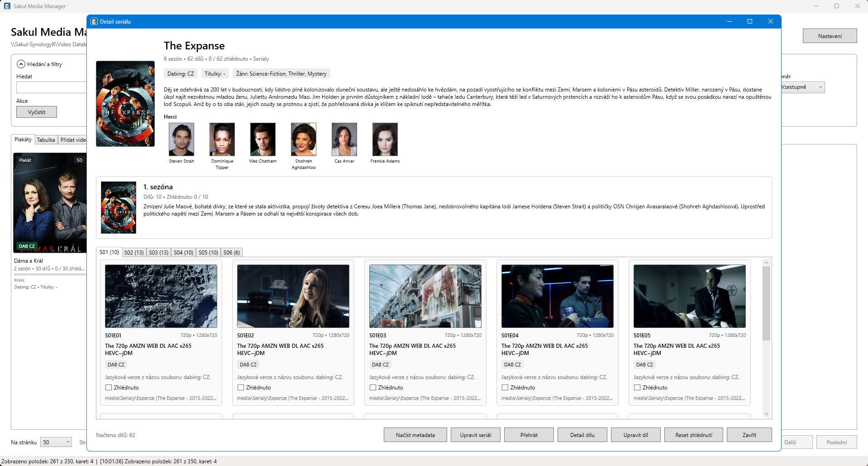Switch to the S01 (10) season tab
The image size is (868, 466).
(109, 252)
